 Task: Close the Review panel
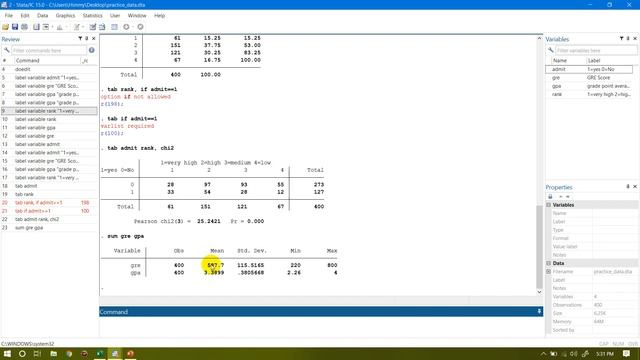[93, 38]
